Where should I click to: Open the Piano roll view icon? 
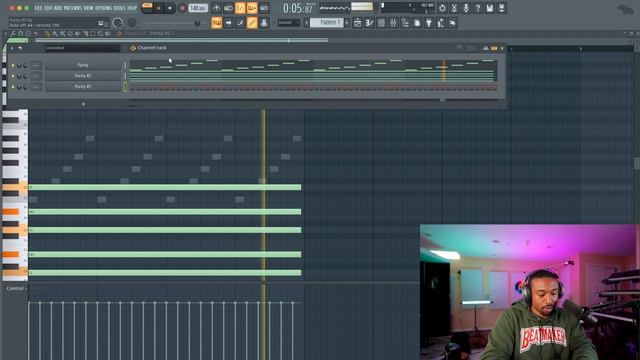click(x=369, y=23)
